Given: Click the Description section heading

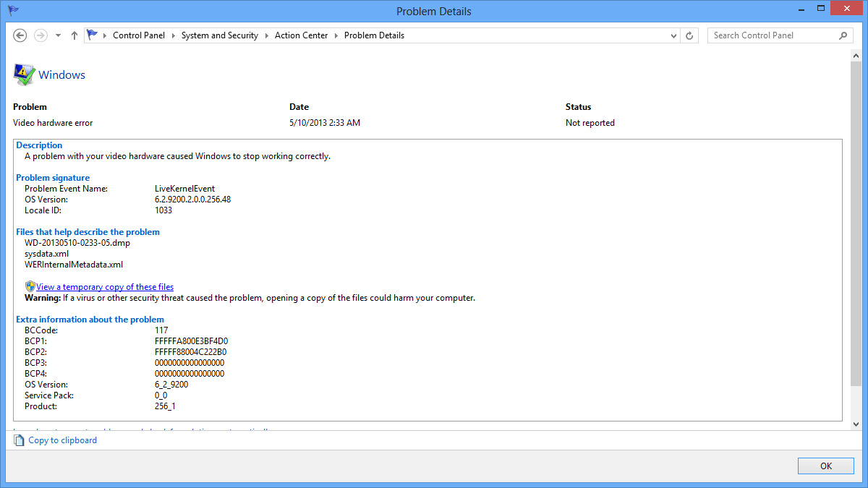Looking at the screenshot, I should (39, 145).
